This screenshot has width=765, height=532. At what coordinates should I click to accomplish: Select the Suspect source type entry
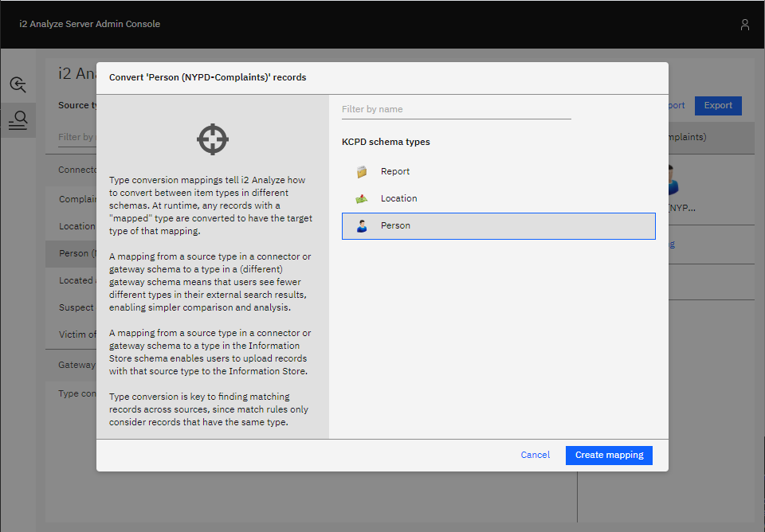[76, 307]
